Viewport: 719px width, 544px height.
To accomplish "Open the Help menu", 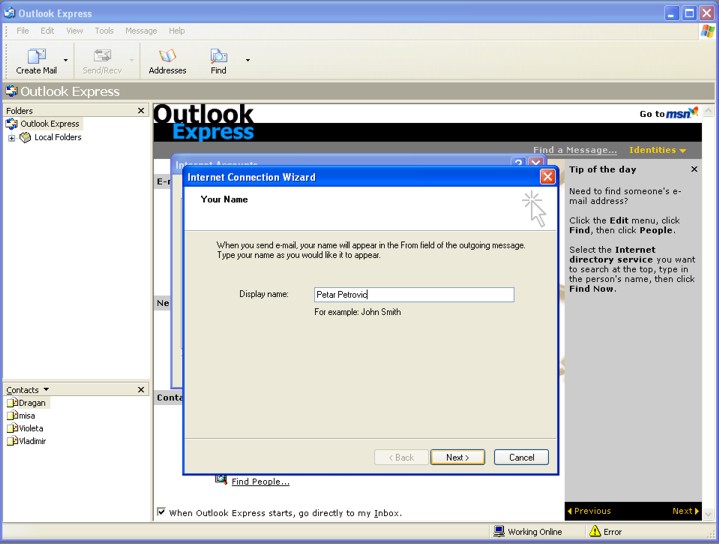I will tap(177, 31).
